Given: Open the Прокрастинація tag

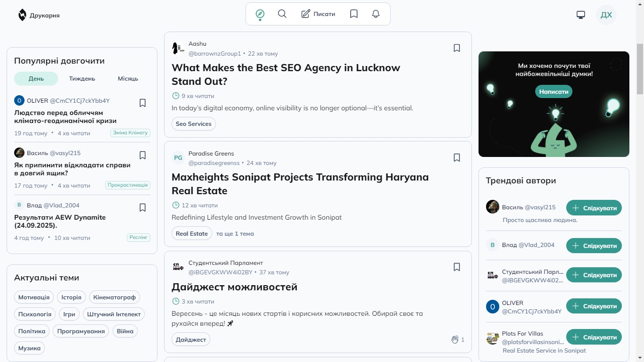Looking at the screenshot, I should pos(128,185).
